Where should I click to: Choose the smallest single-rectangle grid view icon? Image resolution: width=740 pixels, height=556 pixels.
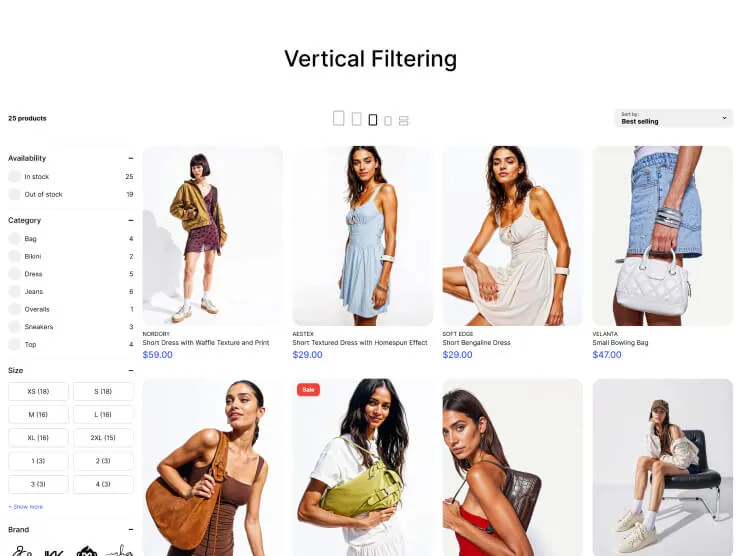tap(388, 121)
